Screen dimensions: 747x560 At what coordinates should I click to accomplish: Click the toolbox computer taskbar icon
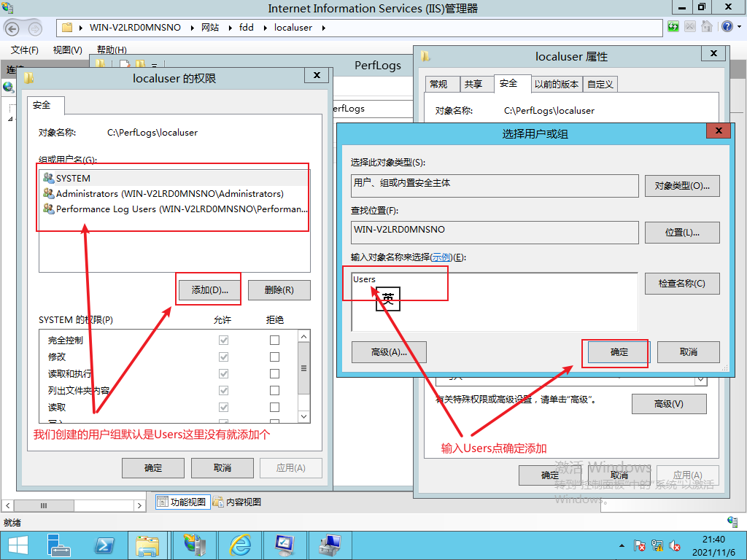pyautogui.click(x=330, y=545)
